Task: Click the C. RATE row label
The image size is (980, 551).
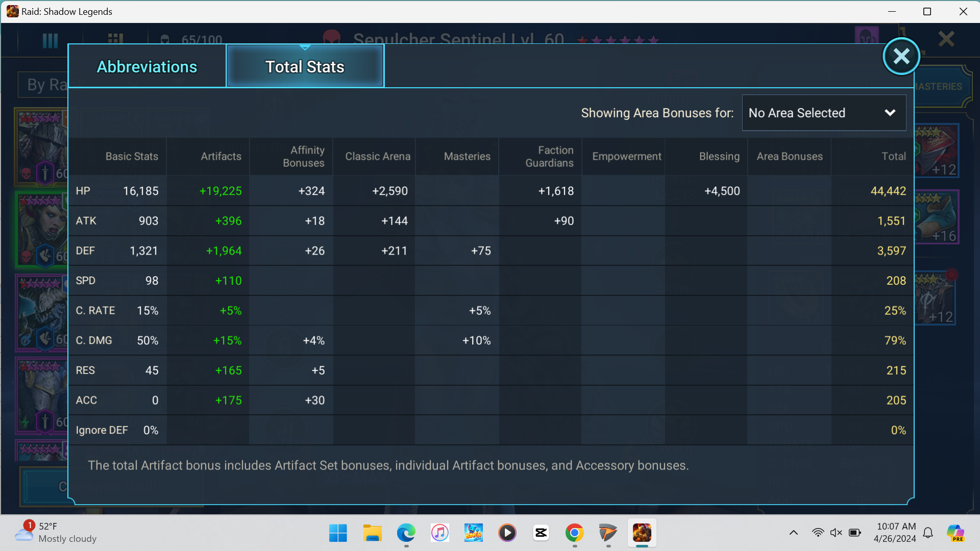Action: click(95, 311)
